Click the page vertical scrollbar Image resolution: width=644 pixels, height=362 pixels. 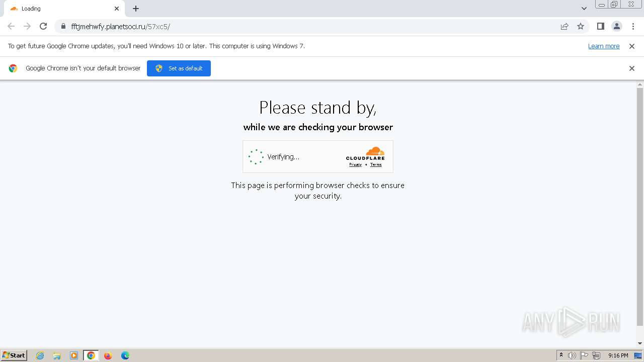pyautogui.click(x=640, y=206)
